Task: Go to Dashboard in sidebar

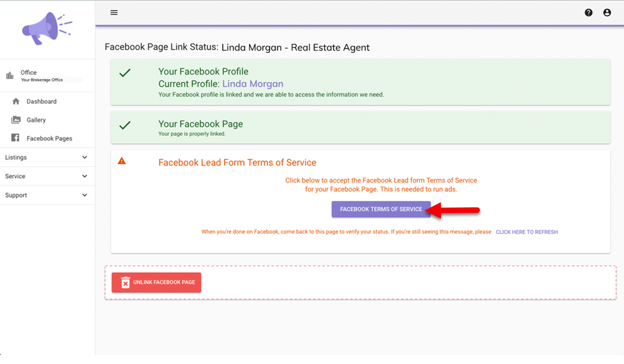Action: 42,102
